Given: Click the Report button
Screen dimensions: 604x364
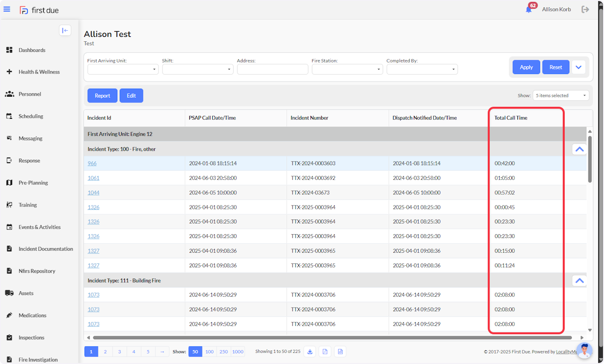Looking at the screenshot, I should tap(102, 96).
